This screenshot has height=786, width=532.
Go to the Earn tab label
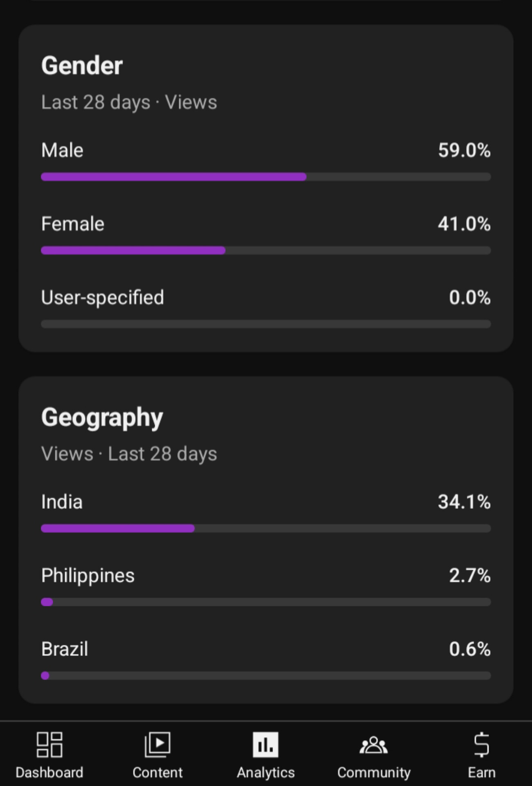click(482, 772)
